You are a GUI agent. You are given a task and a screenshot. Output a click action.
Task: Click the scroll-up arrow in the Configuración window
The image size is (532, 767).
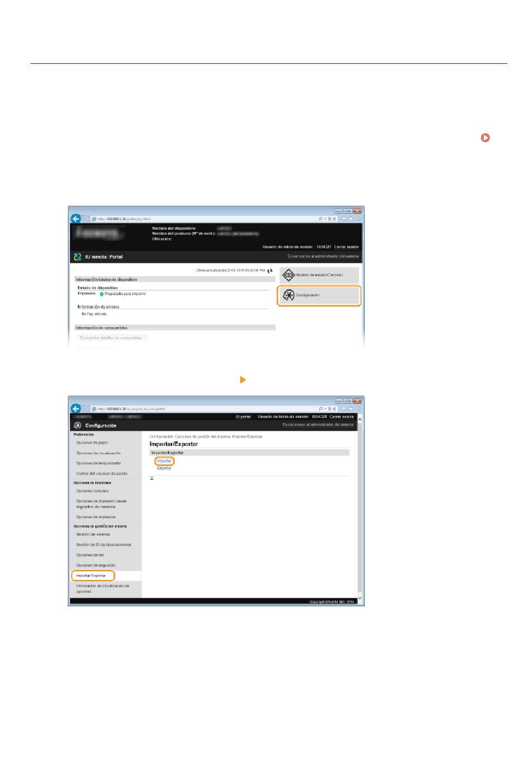tap(360, 419)
